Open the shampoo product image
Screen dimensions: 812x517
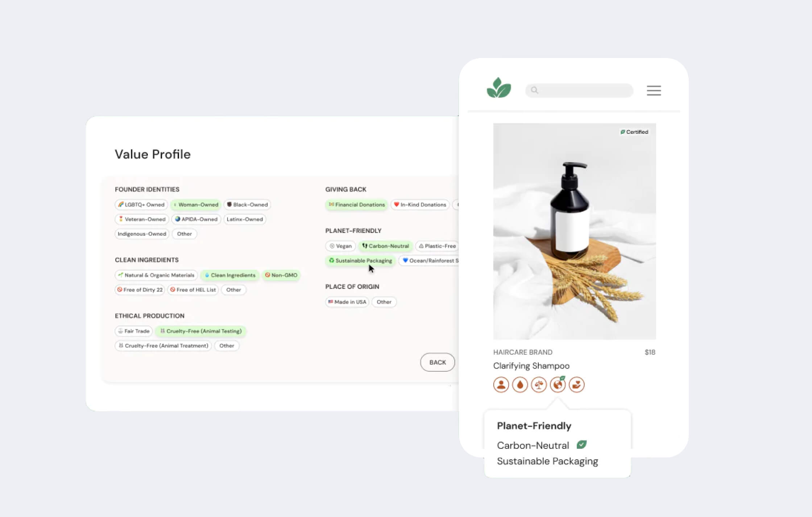[575, 231]
